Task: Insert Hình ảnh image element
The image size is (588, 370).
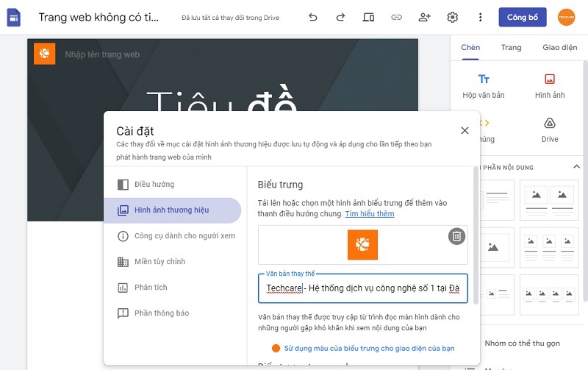Action: coord(550,86)
